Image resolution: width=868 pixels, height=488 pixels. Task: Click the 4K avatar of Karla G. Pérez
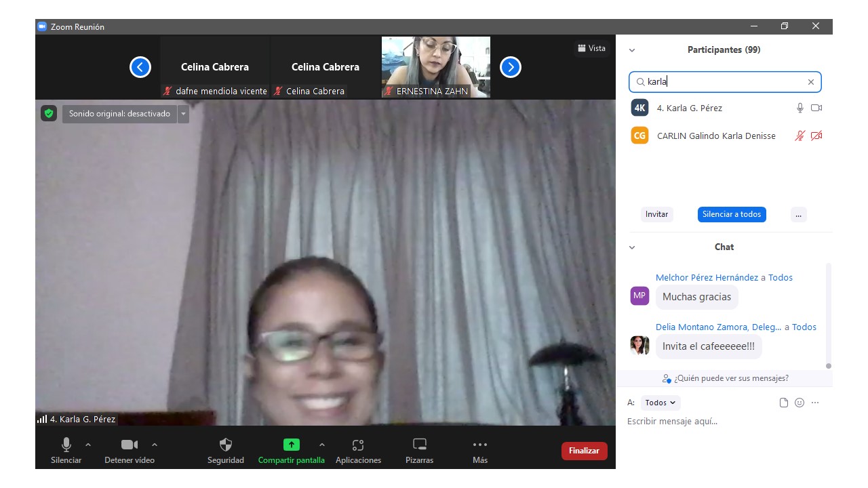point(639,108)
